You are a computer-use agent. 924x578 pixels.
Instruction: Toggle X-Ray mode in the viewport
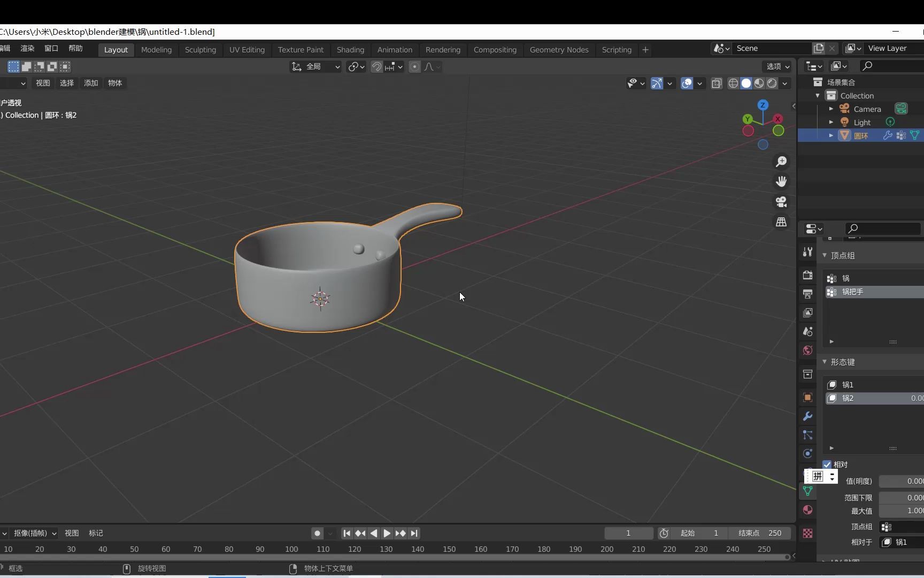tap(717, 83)
